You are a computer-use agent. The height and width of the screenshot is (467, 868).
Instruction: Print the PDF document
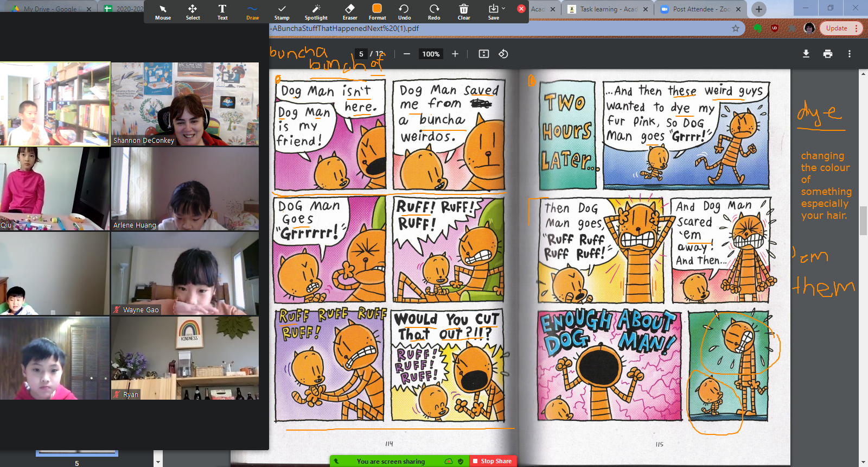(x=828, y=54)
